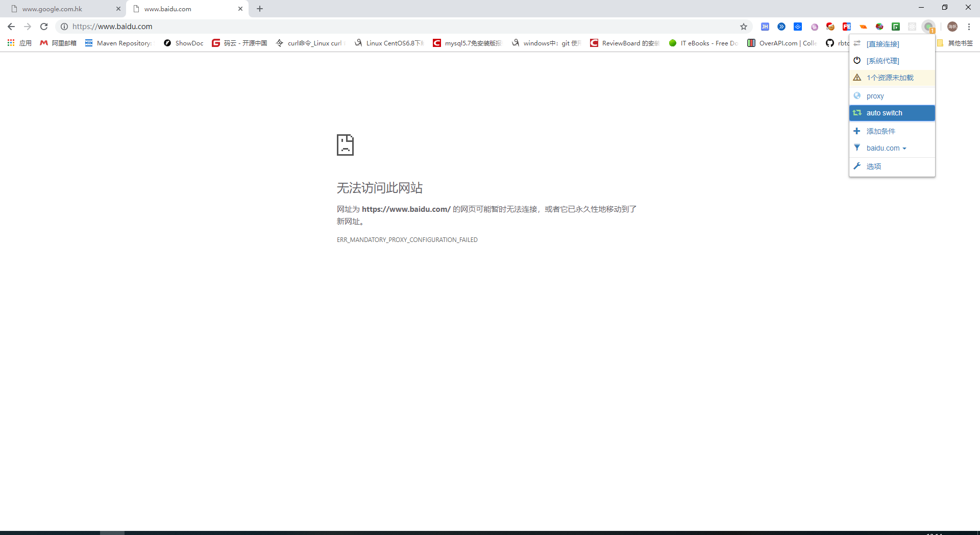
Task: Reload the baidu.com page
Action: point(44,27)
